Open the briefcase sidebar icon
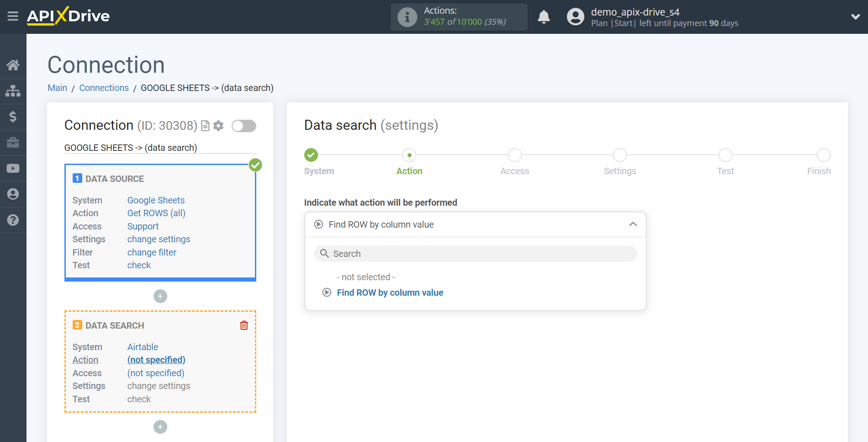The height and width of the screenshot is (442, 868). point(13,143)
